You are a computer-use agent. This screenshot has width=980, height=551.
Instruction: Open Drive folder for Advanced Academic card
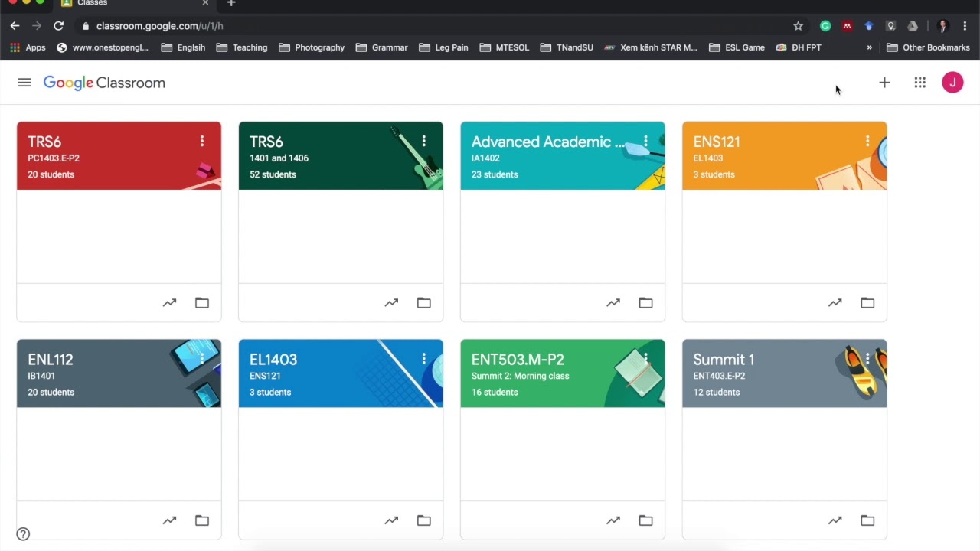click(646, 303)
